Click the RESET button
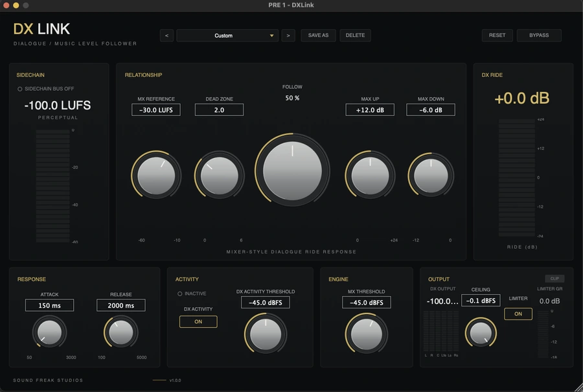Screen dimensions: 583x392 click(497, 36)
